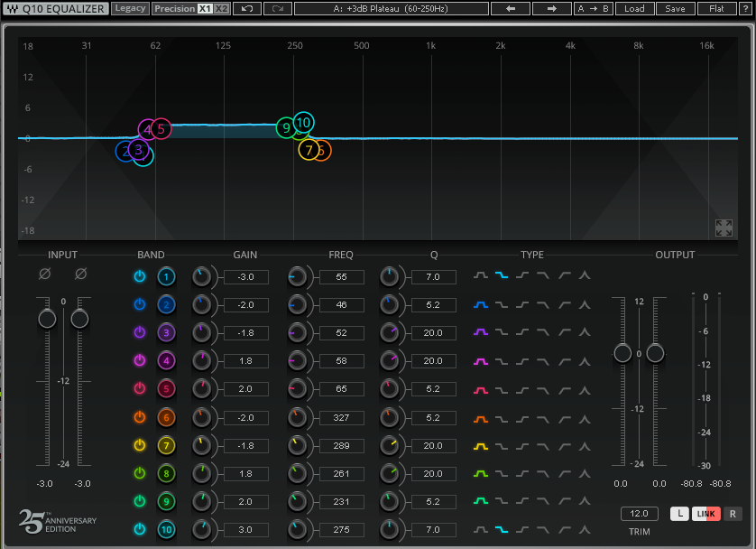Select the R channel button
756x549 pixels.
tap(733, 514)
